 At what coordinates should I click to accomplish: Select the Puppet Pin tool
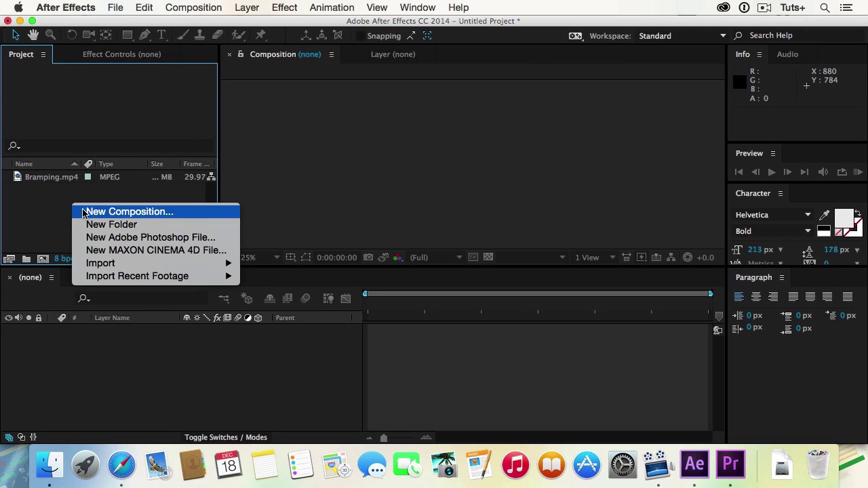click(260, 35)
